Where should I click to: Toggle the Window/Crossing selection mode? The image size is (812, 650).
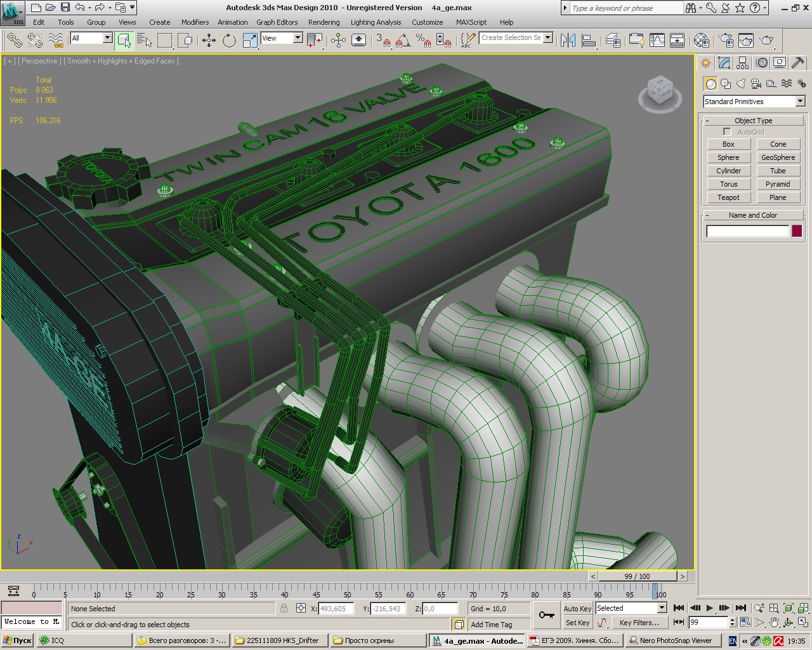tap(185, 40)
